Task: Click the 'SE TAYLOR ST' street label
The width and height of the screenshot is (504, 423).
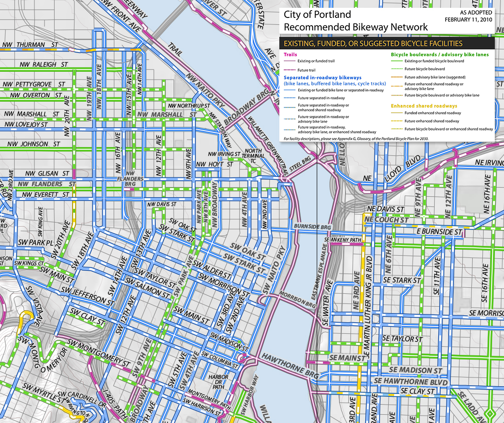Action: point(402,339)
